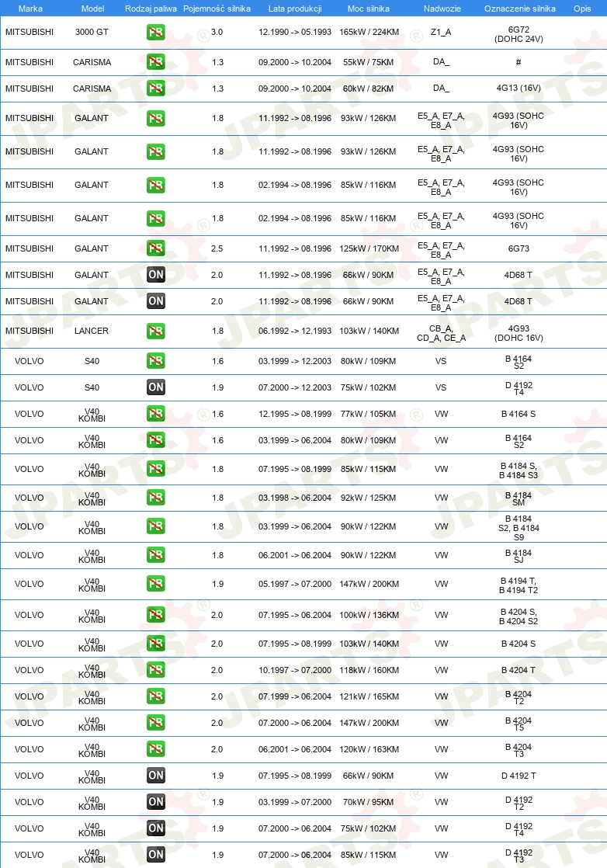Screen dimensions: 607x868
Task: Click the Model column header
Action: (92, 9)
